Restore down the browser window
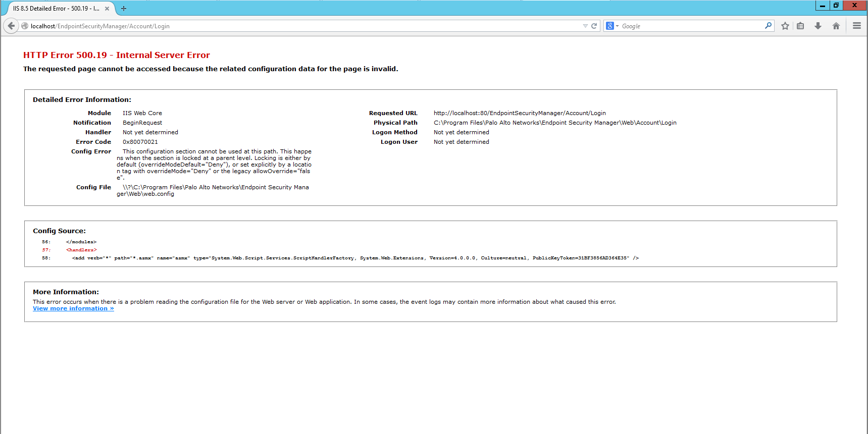Image resolution: width=868 pixels, height=434 pixels. click(836, 6)
